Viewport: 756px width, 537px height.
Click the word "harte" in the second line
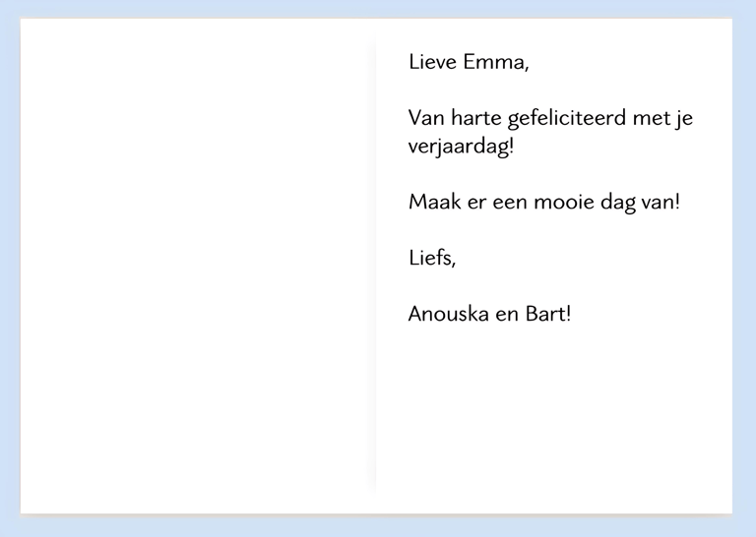click(475, 120)
